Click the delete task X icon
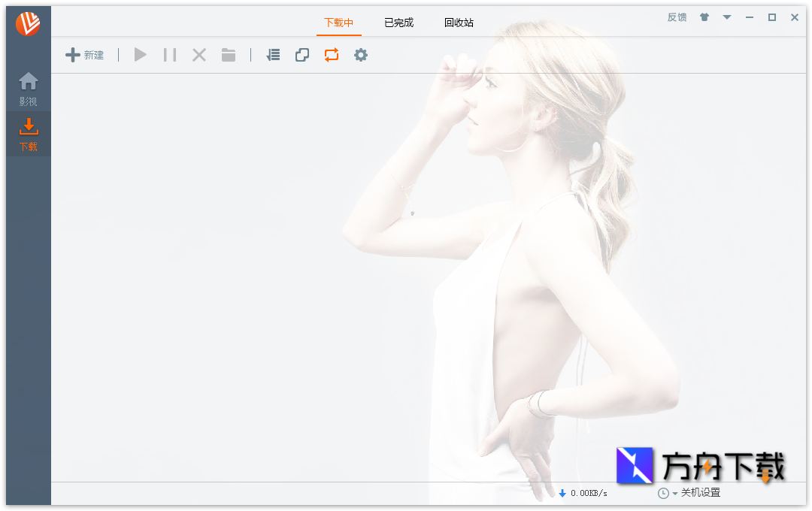 point(199,55)
